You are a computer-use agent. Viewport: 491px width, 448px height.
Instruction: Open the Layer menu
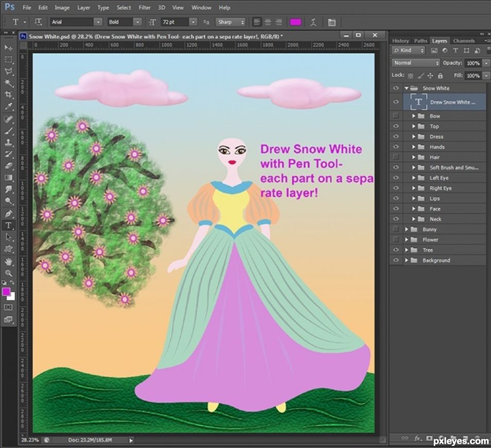point(83,8)
